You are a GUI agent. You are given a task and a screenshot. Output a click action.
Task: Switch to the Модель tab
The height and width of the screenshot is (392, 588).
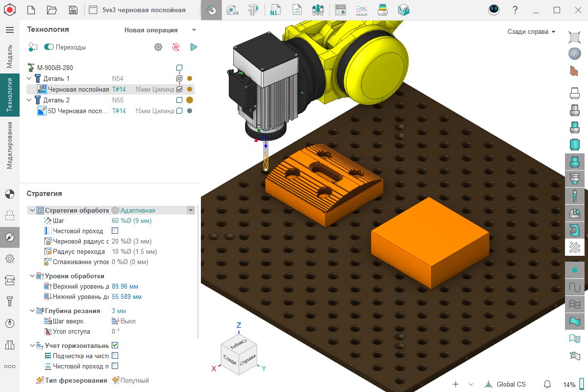[x=9, y=56]
